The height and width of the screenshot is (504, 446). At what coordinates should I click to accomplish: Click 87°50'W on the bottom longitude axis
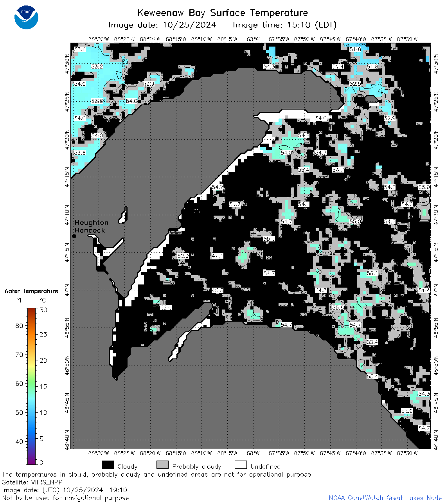(x=304, y=453)
